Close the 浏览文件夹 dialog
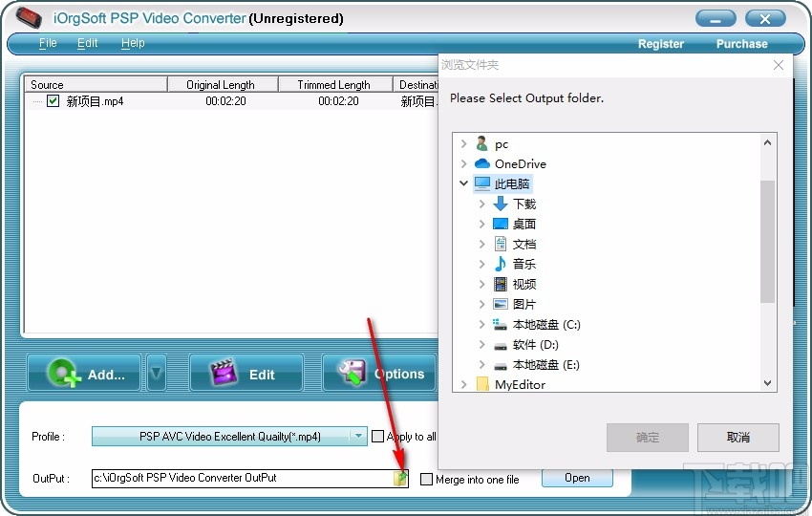Viewport: 812px width, 516px height. tap(778, 65)
